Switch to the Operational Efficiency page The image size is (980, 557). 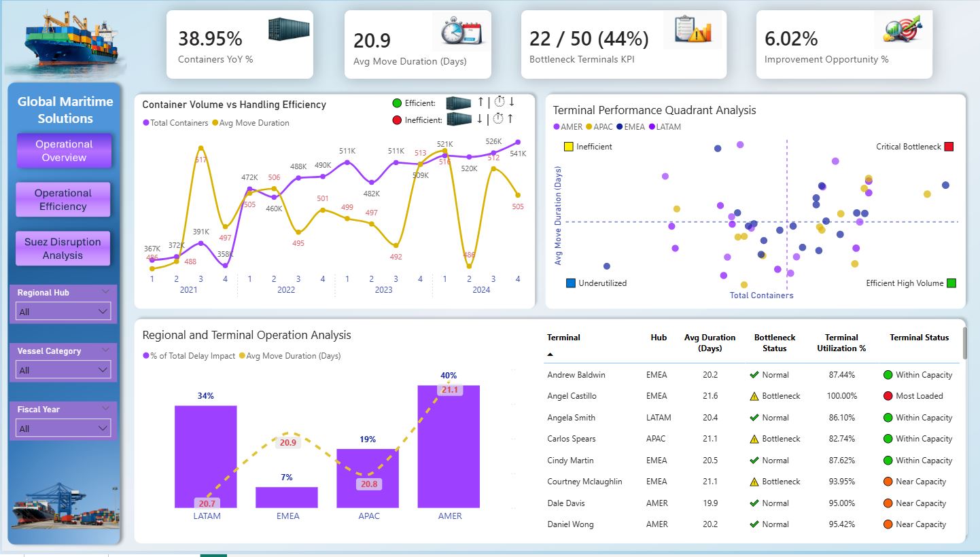pos(63,199)
